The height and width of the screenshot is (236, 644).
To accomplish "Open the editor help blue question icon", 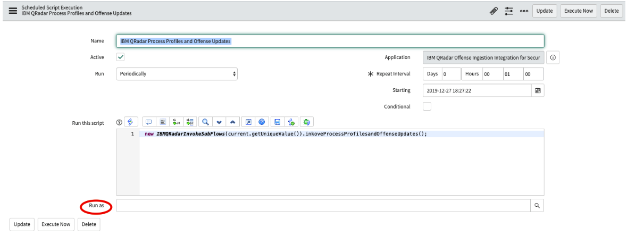I will point(262,122).
